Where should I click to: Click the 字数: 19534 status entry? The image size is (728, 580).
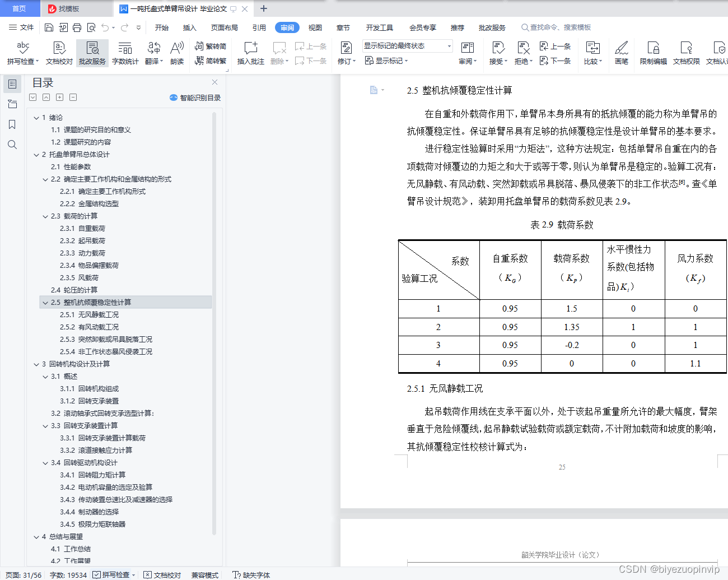(68, 575)
